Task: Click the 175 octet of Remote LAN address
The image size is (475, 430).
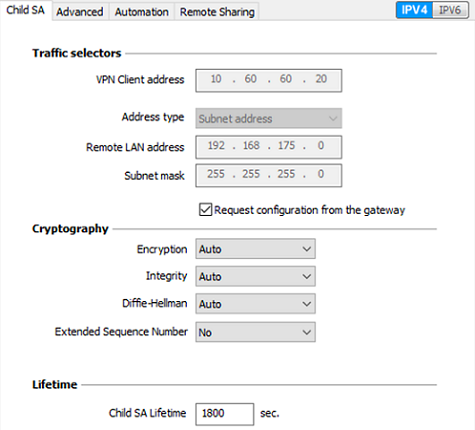Action: click(286, 146)
